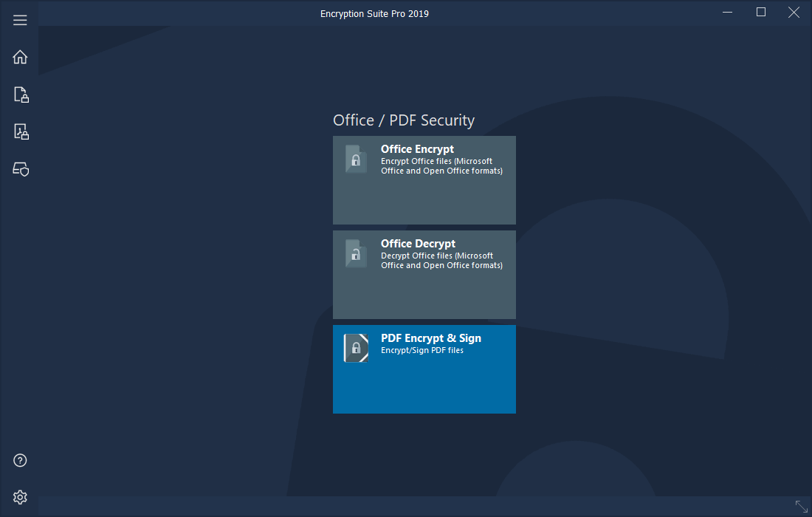Select the PDF document lock sidebar icon
The image size is (812, 517).
pos(21,132)
